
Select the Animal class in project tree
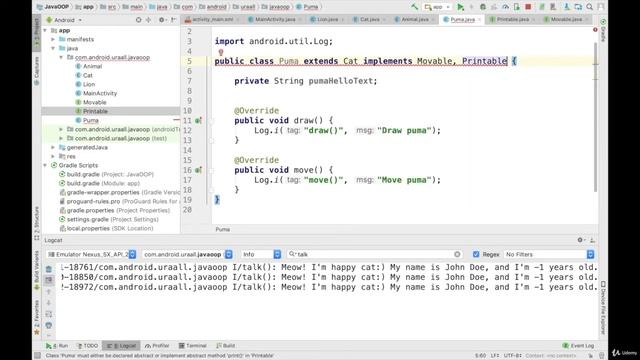[x=92, y=67]
